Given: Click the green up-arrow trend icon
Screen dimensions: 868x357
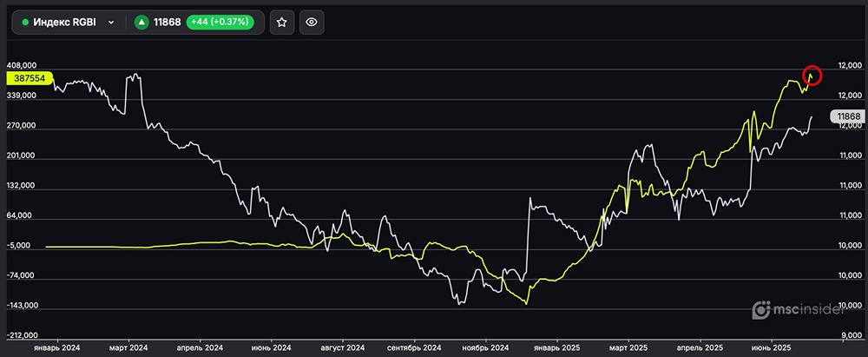Looking at the screenshot, I should (x=141, y=23).
